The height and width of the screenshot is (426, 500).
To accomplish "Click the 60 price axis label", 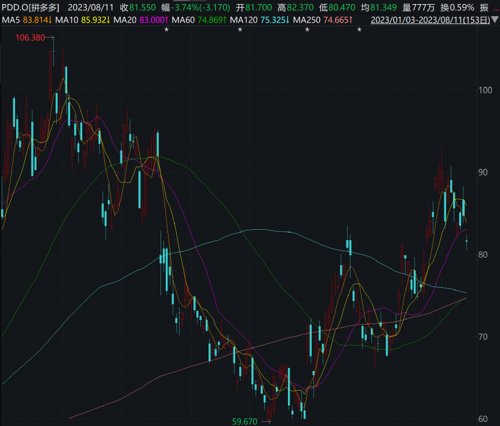I will click(x=483, y=419).
